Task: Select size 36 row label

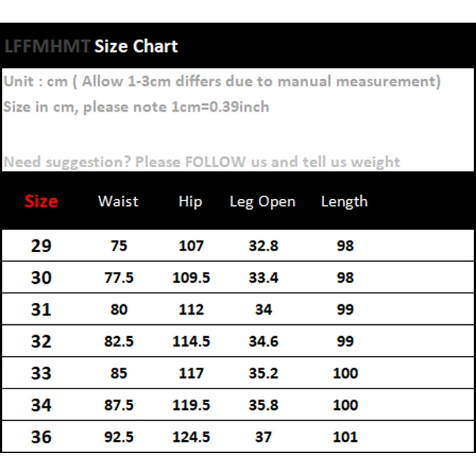Action: 41,437
